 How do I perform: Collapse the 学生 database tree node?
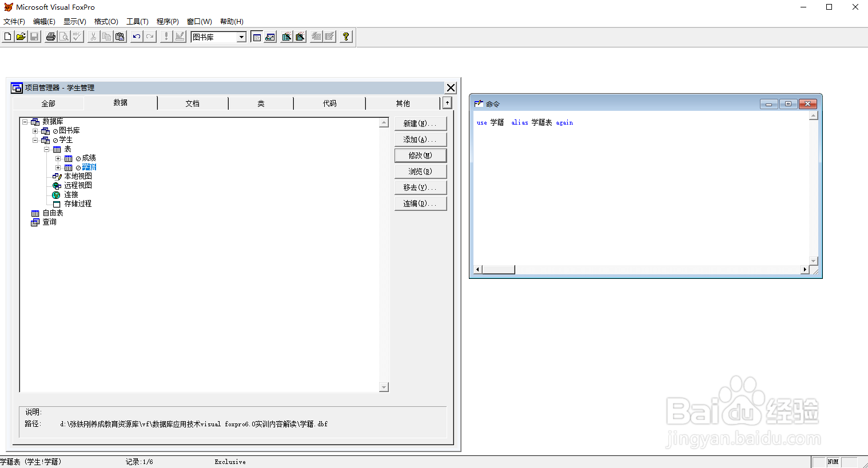pyautogui.click(x=35, y=140)
